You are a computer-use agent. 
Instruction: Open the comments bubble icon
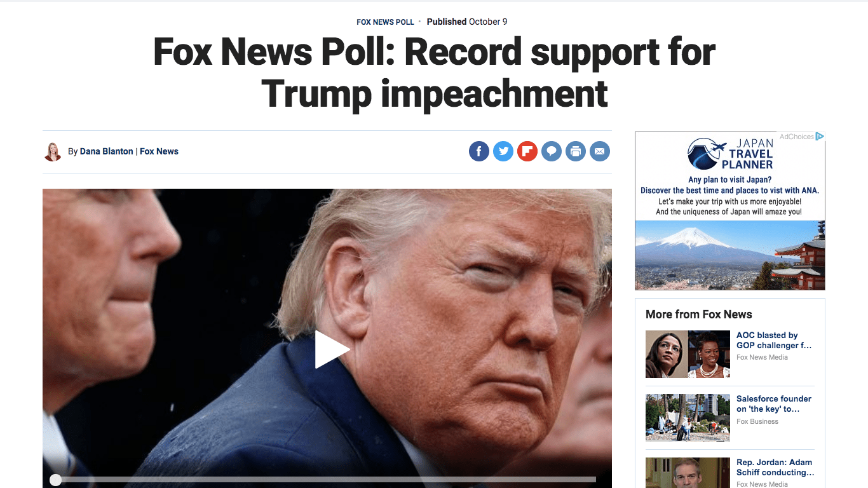(x=552, y=151)
